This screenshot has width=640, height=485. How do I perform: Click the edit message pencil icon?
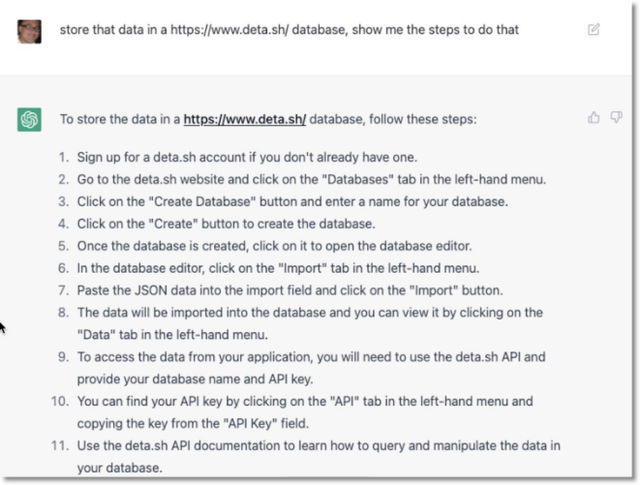pyautogui.click(x=594, y=30)
